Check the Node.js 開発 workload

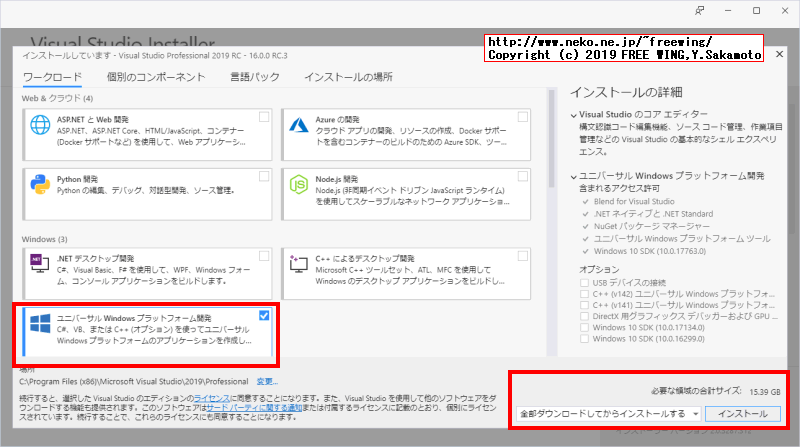522,176
